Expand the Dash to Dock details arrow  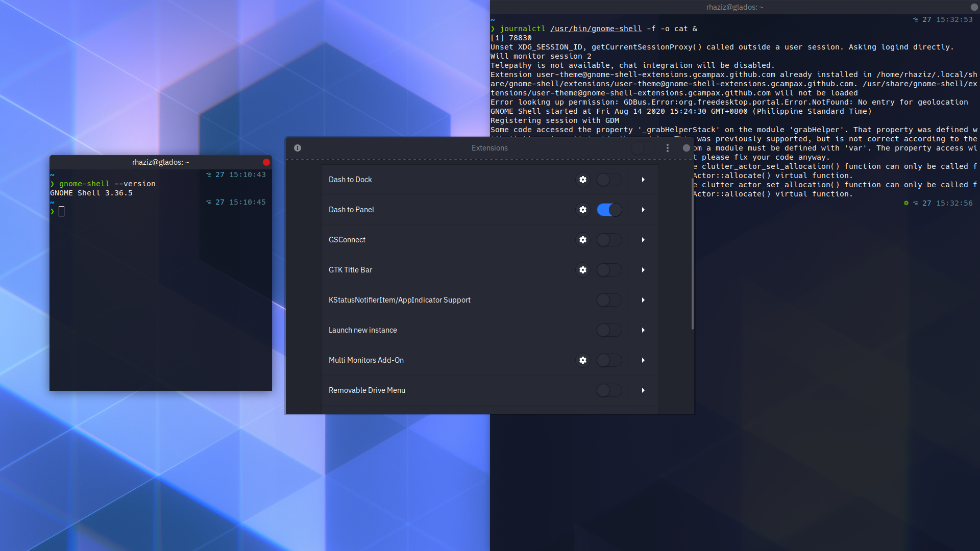(x=643, y=180)
